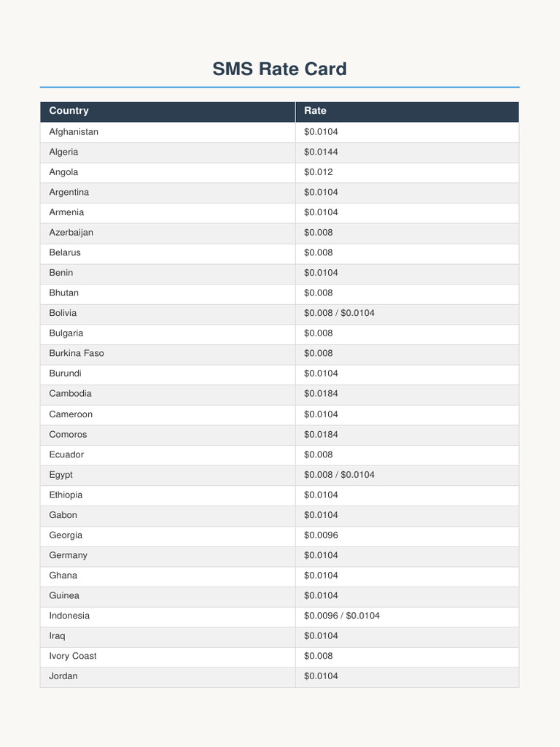560x747 pixels.
Task: Click the Azerbaijan country cell
Action: 168,233
